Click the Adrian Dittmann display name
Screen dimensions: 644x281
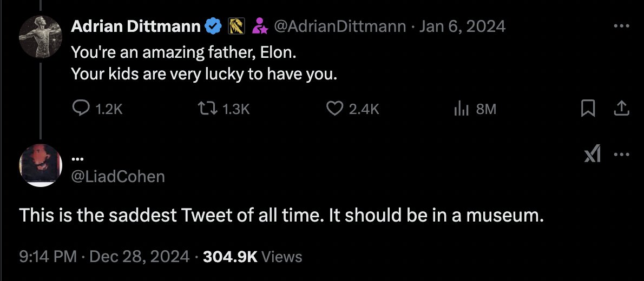tap(136, 26)
